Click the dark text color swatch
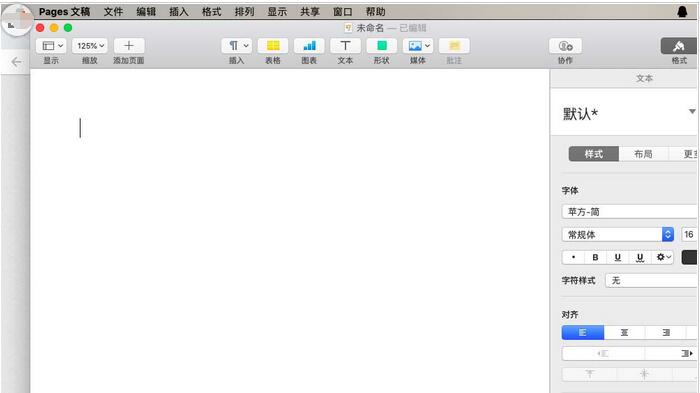The image size is (700, 393). pos(689,257)
